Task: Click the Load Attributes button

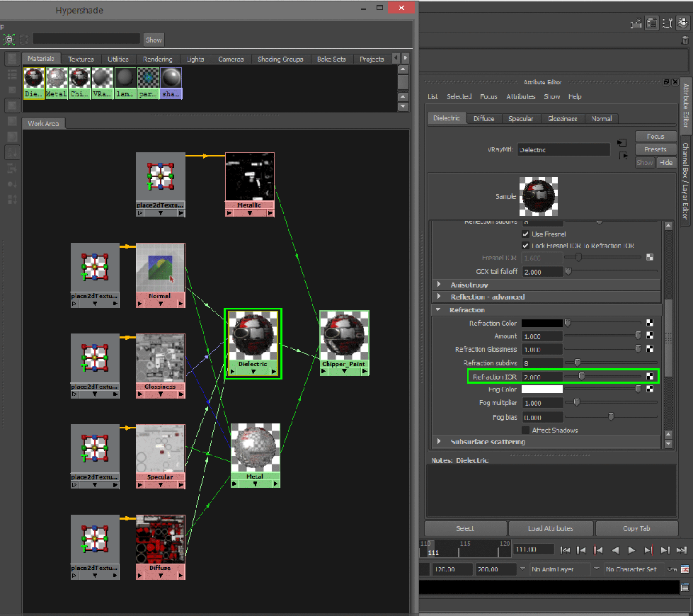Action: tap(550, 529)
